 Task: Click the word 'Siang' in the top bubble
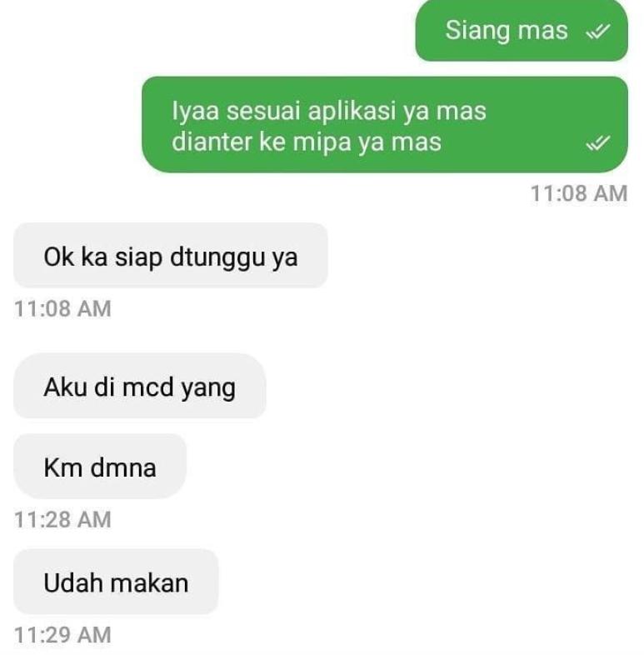(x=477, y=32)
